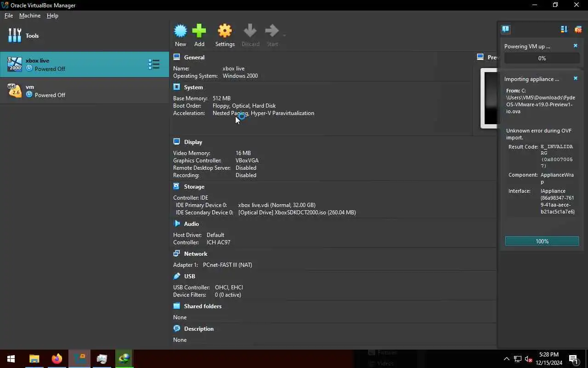This screenshot has width=588, height=368.
Task: Click the 'OHCI, EHCI' USB controller value
Action: (x=229, y=287)
